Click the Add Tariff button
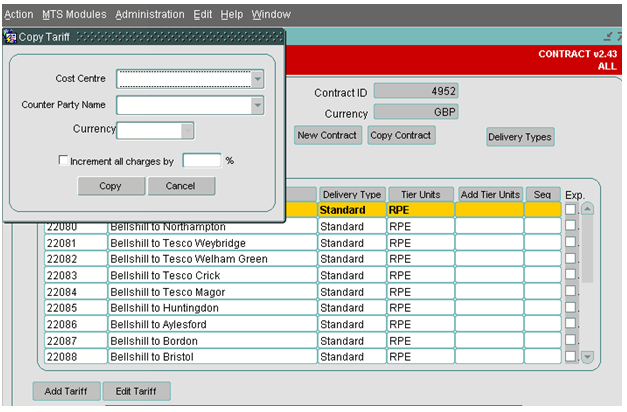 tap(66, 391)
